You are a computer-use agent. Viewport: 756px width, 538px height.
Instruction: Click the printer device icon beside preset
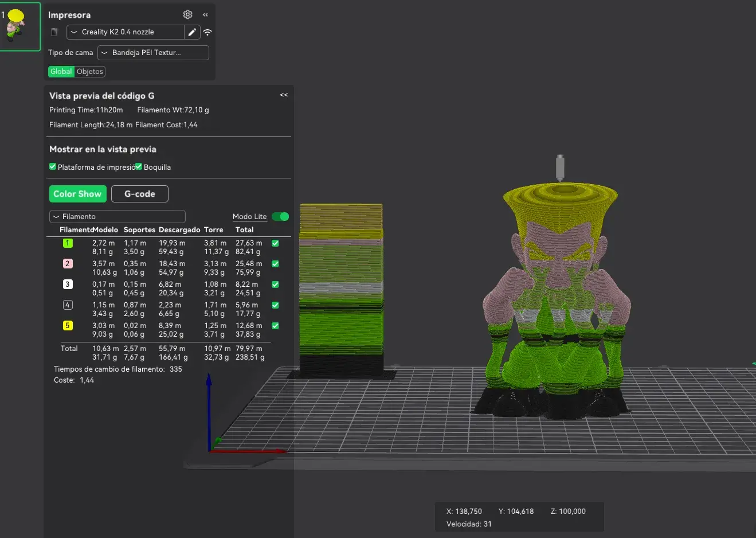(54, 32)
